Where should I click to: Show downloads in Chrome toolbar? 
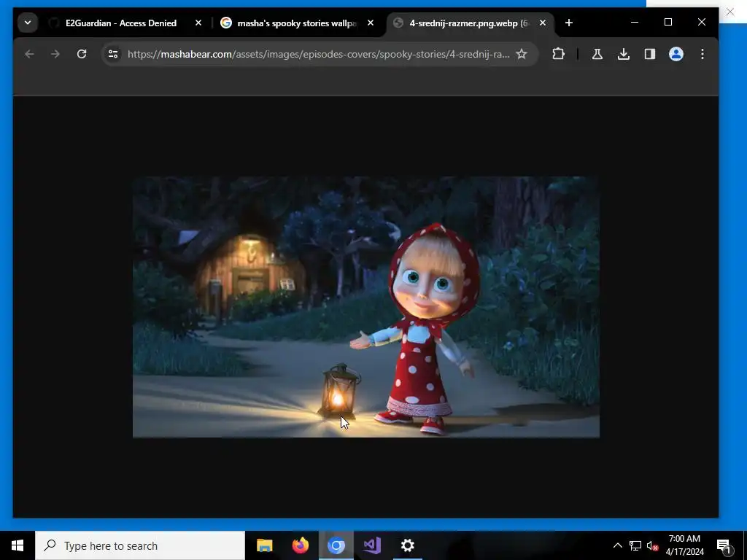click(624, 54)
